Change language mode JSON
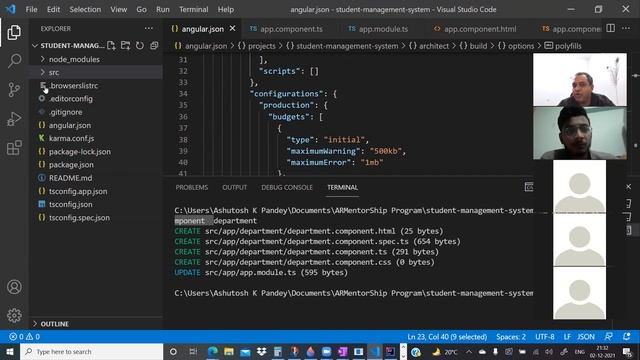 [x=586, y=337]
